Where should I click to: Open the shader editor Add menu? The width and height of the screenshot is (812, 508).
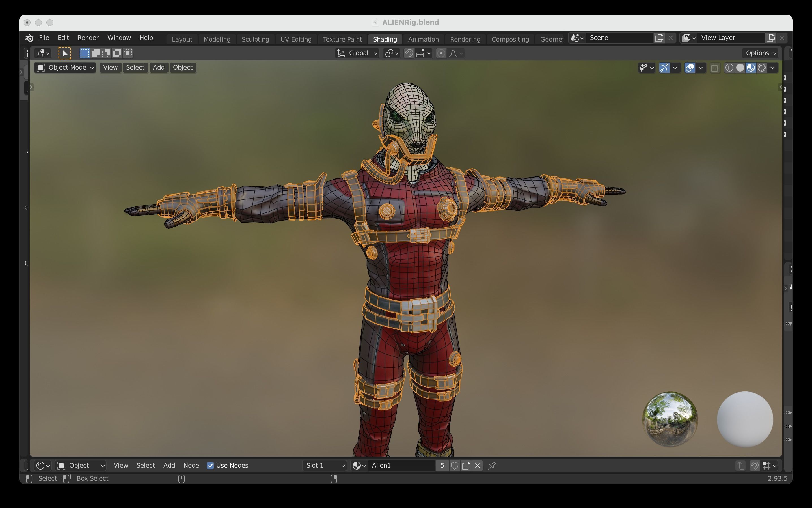click(169, 465)
